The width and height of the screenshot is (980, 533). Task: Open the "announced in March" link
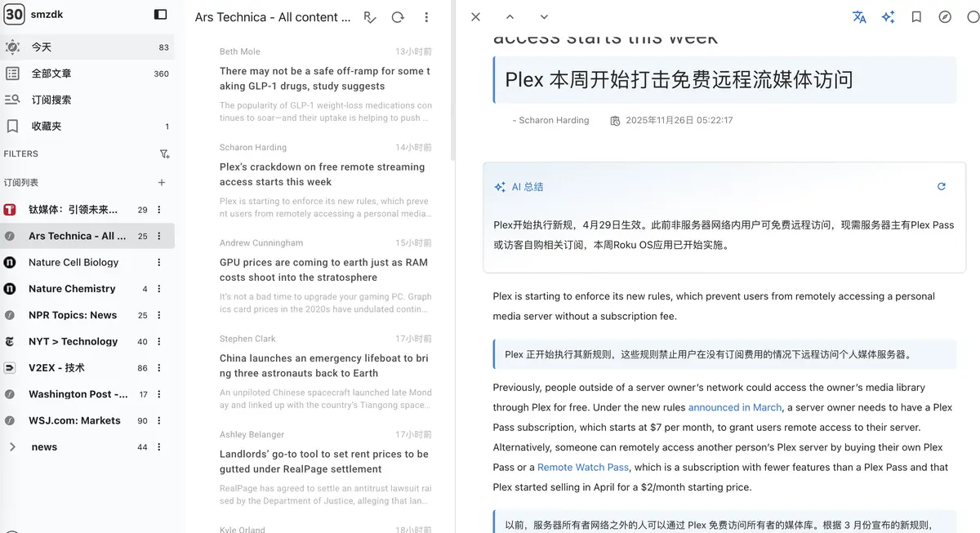[734, 407]
